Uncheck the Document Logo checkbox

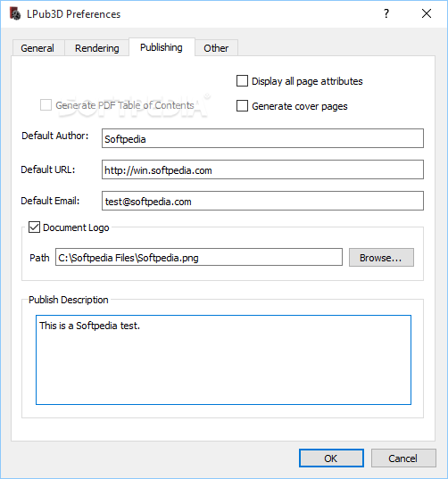pos(34,227)
